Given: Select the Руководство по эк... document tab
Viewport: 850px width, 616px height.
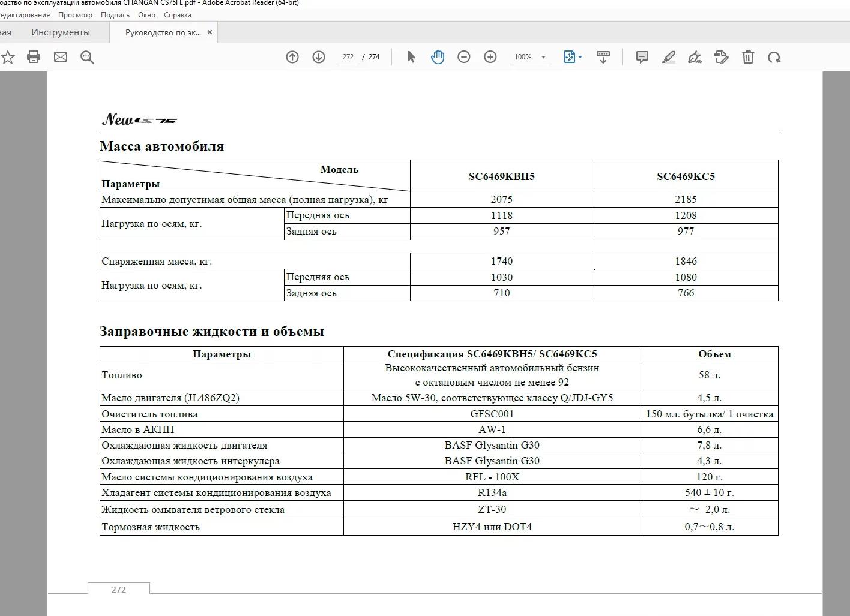Looking at the screenshot, I should [163, 32].
